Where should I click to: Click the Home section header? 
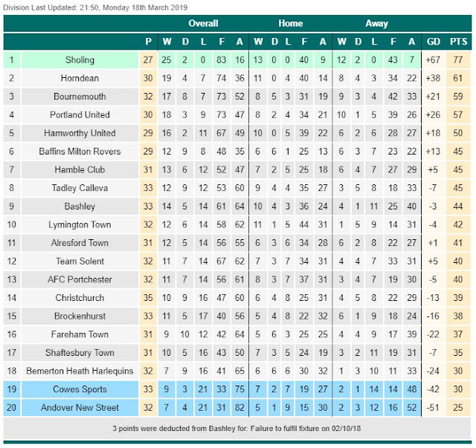coord(291,23)
